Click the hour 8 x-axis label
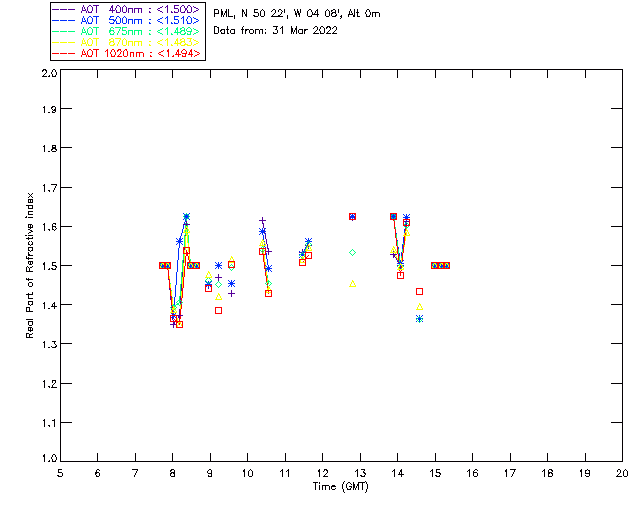This screenshot has width=640, height=512. click(x=173, y=473)
